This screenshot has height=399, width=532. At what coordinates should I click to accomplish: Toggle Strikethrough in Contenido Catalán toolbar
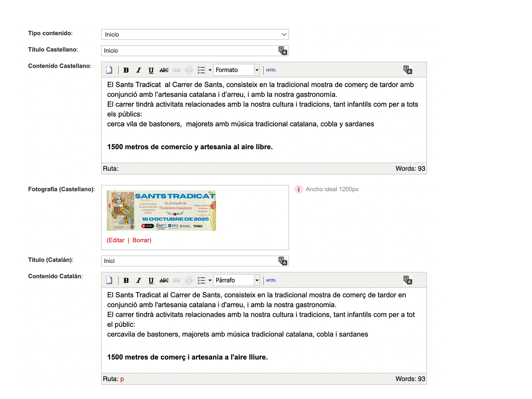click(x=164, y=280)
